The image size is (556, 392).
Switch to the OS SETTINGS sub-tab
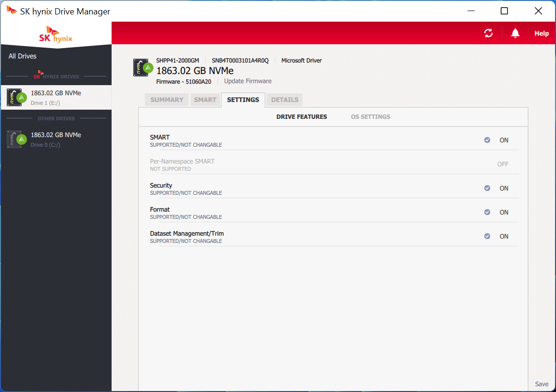370,117
